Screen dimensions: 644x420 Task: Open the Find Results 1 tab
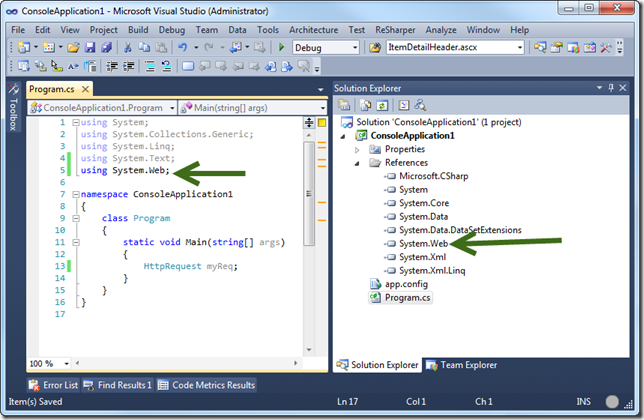(x=117, y=385)
